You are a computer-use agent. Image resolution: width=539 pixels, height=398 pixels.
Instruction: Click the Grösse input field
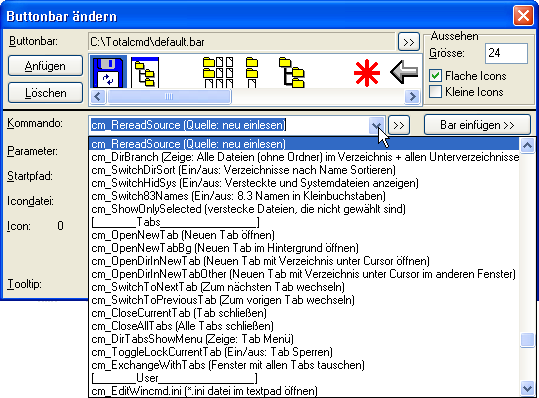pos(506,53)
